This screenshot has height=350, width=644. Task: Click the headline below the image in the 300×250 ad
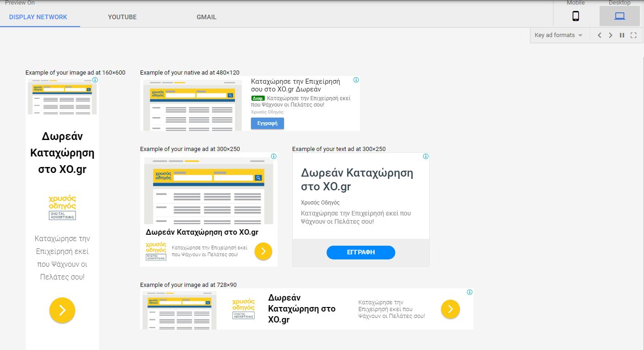tap(202, 232)
